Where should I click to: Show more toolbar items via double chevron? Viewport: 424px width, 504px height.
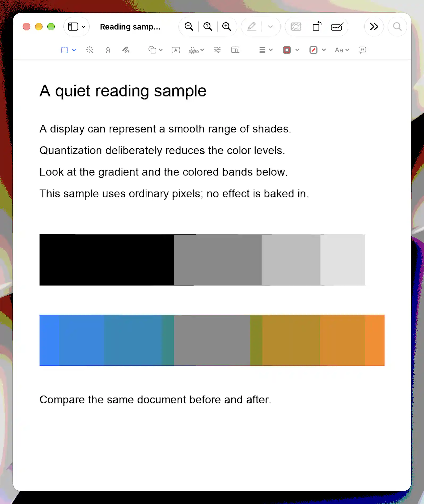click(x=374, y=27)
